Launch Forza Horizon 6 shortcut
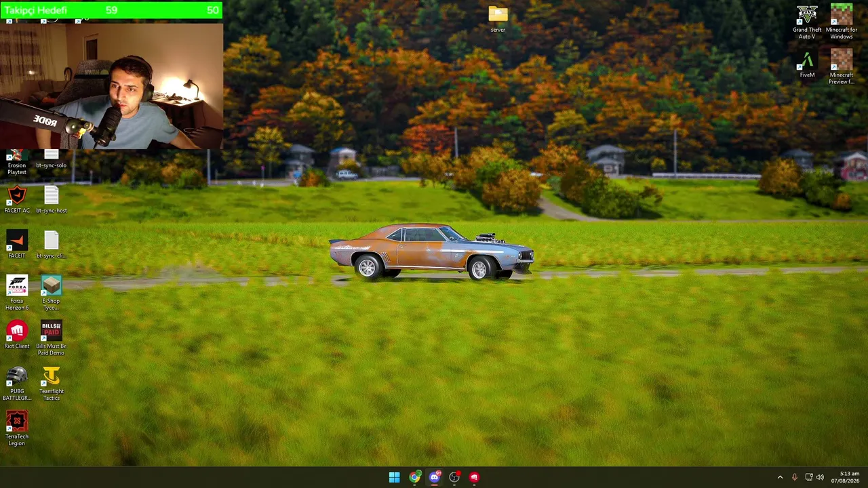Image resolution: width=868 pixels, height=488 pixels. tap(17, 293)
